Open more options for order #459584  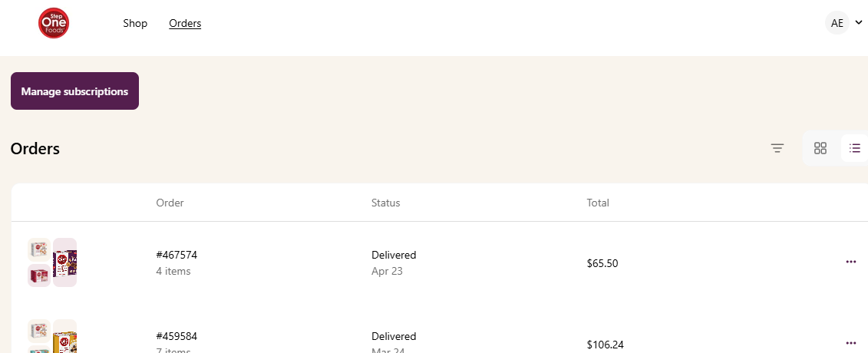(x=851, y=343)
